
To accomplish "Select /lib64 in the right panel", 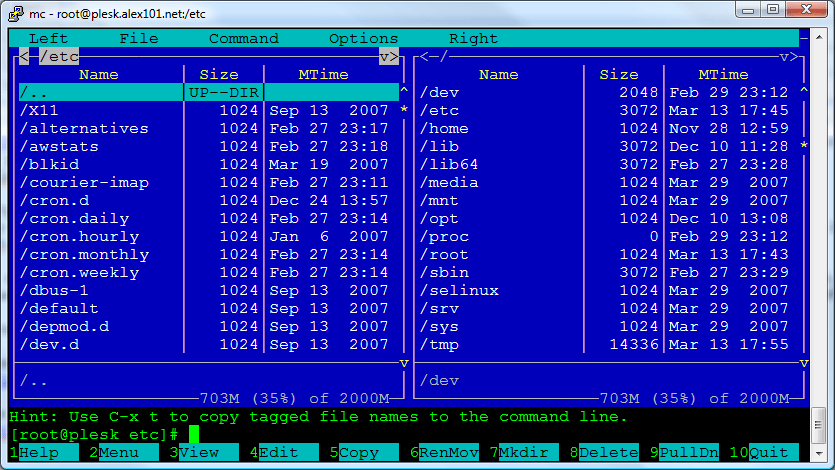I will [x=609, y=164].
